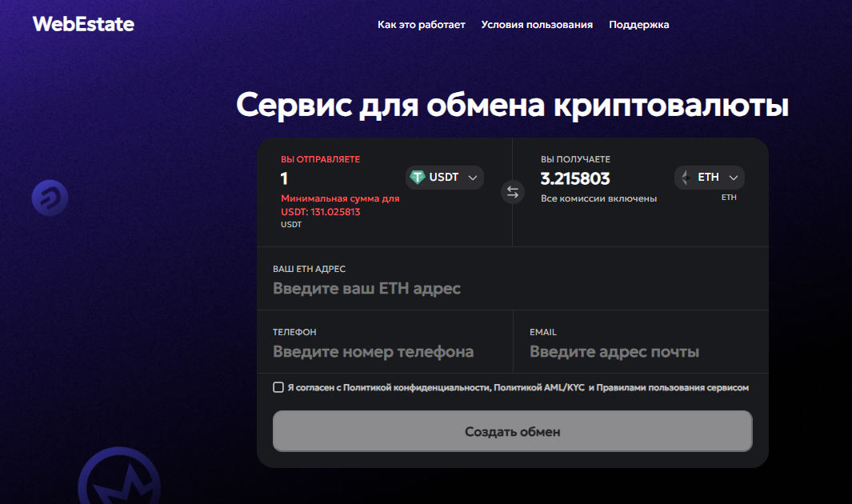Focus the phone number input field
The height and width of the screenshot is (504, 852).
pos(385,351)
